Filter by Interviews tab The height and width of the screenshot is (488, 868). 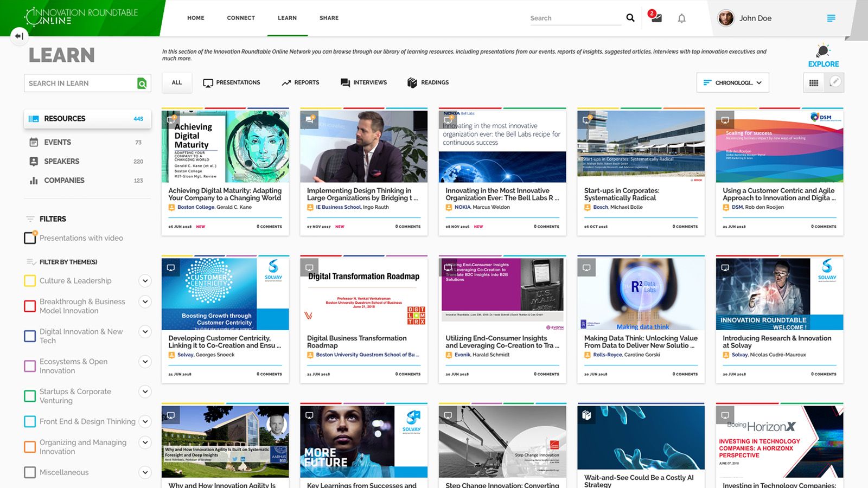[363, 82]
